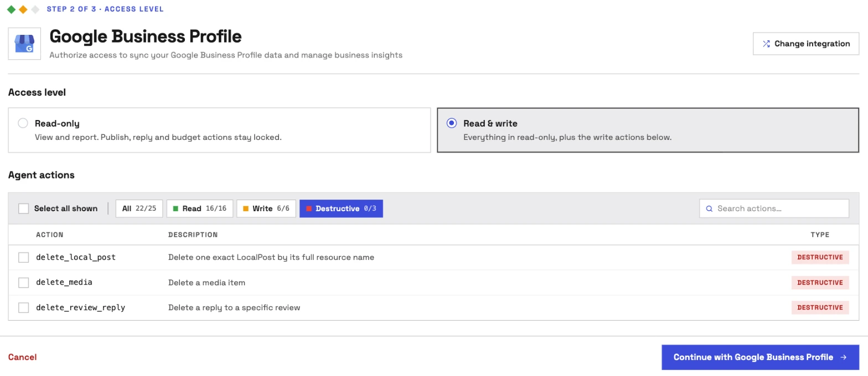The height and width of the screenshot is (376, 868).
Task: Click the DESTRUCTIVE badge for delete_media
Action: pos(820,283)
